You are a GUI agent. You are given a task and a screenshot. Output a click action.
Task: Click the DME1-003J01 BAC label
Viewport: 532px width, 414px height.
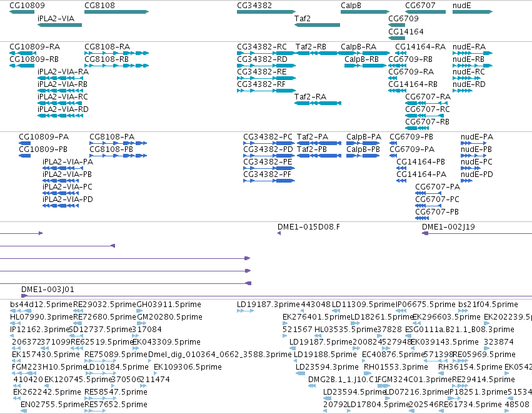48,290
